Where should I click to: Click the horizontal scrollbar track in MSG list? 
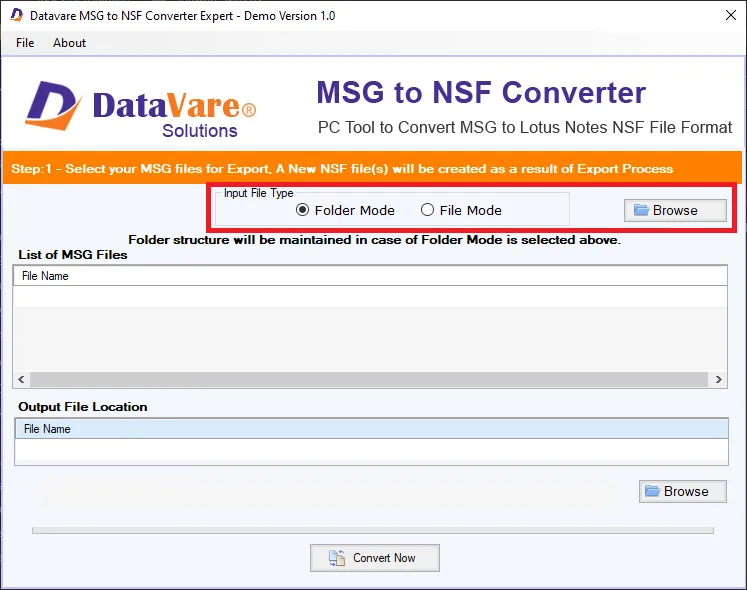369,379
